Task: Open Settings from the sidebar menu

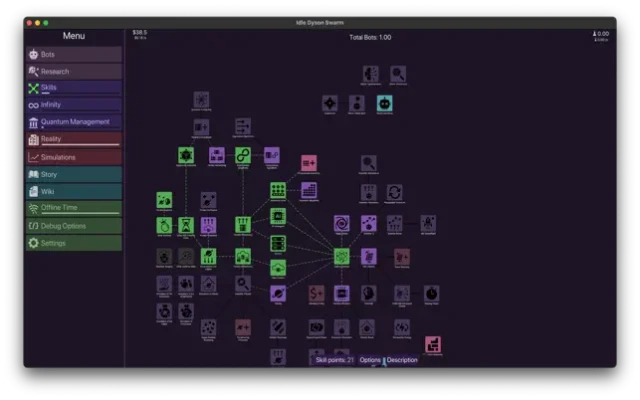Action: tap(74, 243)
